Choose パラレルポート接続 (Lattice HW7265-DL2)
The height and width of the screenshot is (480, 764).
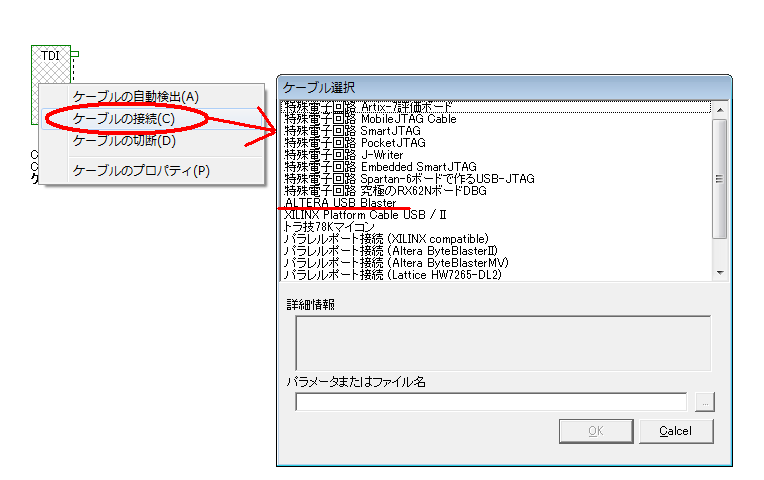point(392,274)
